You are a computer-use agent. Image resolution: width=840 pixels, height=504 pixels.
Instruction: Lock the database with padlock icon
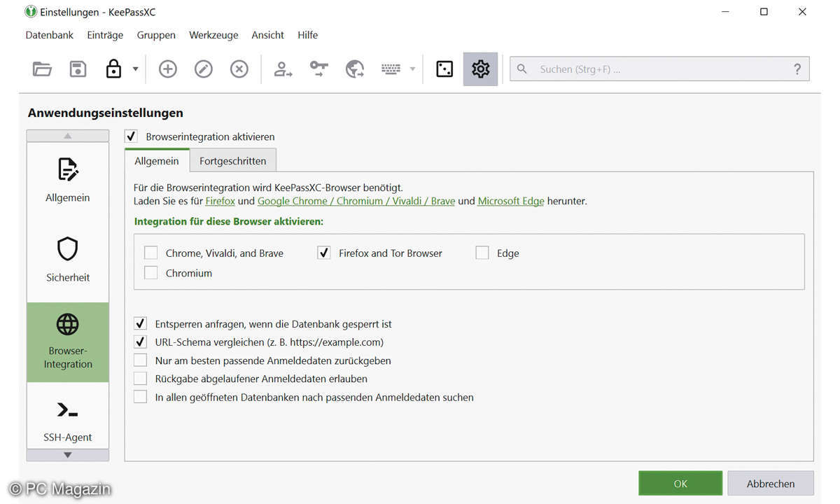click(113, 69)
